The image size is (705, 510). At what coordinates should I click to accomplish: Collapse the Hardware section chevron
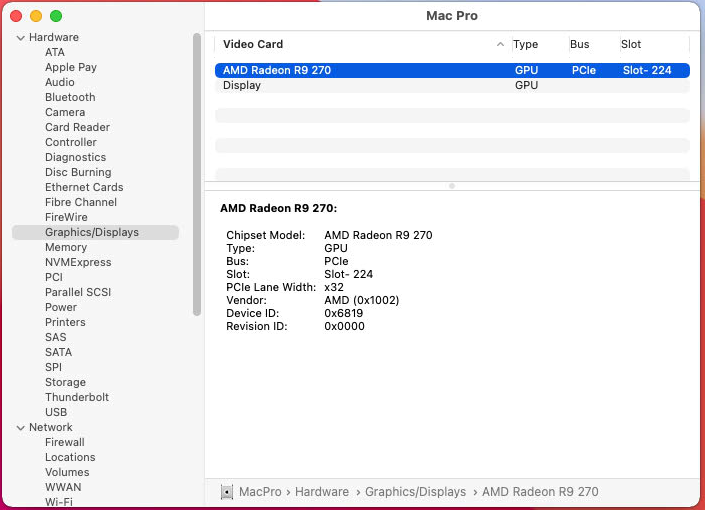[20, 38]
